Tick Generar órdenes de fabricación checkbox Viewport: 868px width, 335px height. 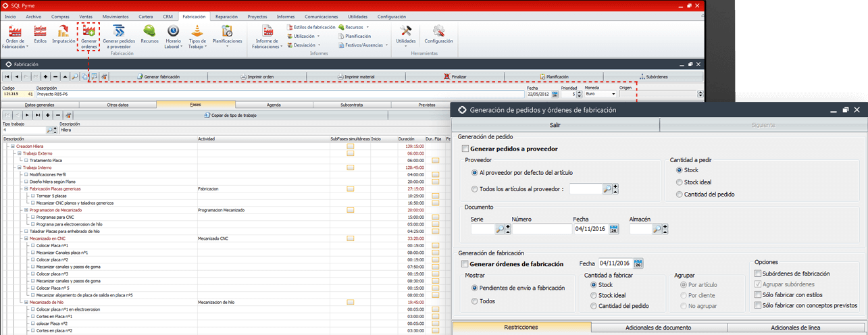(465, 263)
